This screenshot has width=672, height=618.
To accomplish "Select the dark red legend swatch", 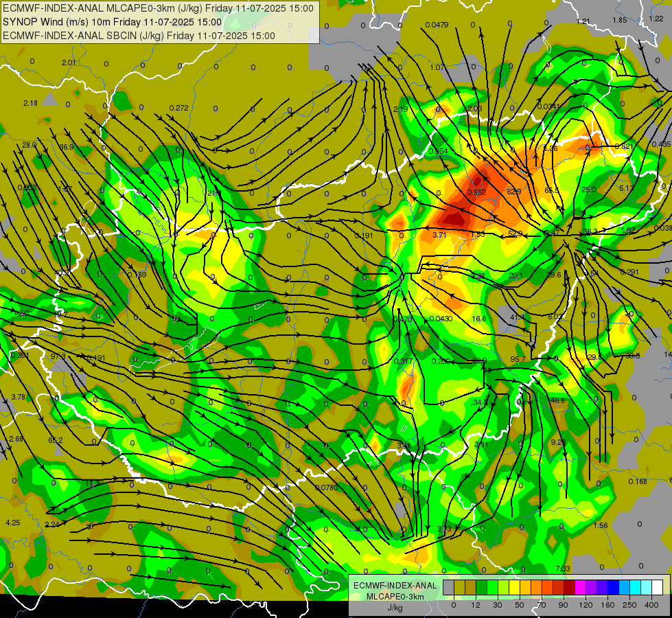I will coord(569,588).
